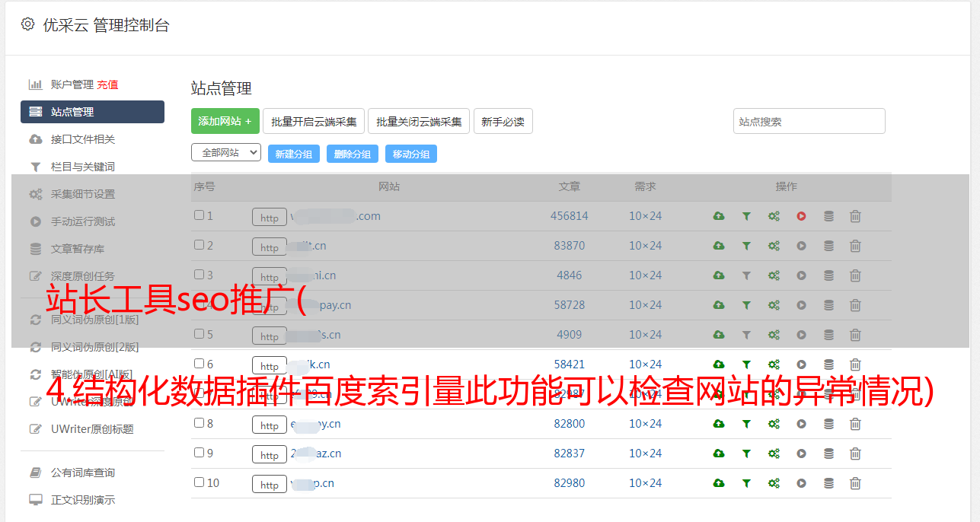Screen dimensions: 980x522
Task: Click 移动分组 button
Action: 411,154
